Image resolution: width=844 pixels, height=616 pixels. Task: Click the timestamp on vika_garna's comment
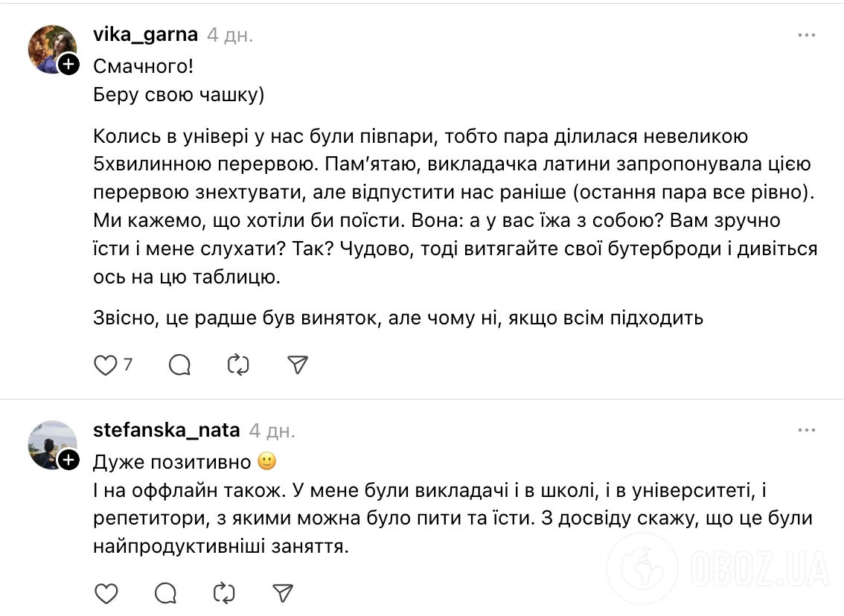[231, 34]
